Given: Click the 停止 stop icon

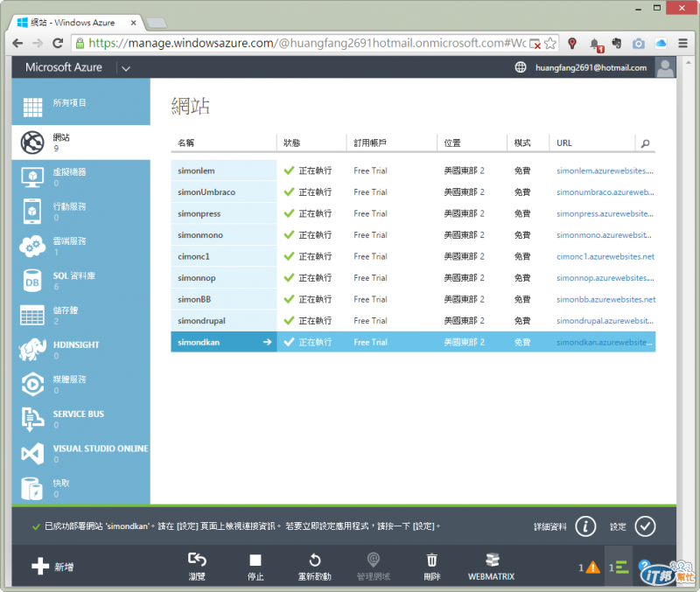Looking at the screenshot, I should coord(255,560).
